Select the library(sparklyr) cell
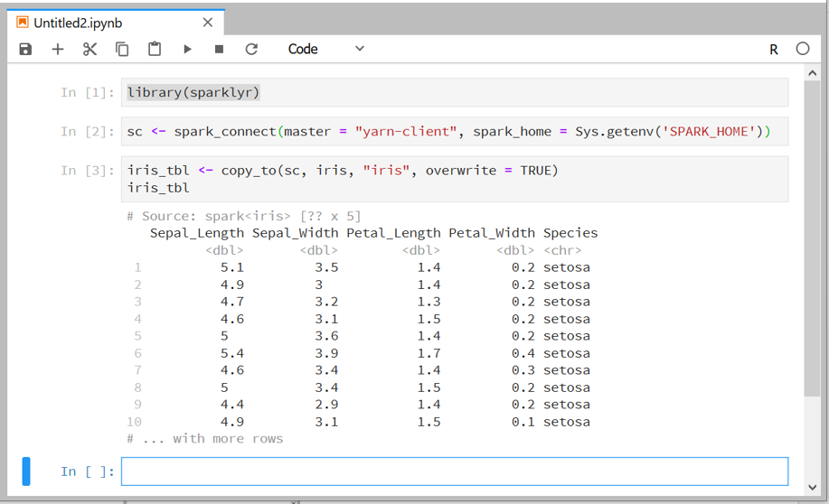829x504 pixels. pos(454,92)
